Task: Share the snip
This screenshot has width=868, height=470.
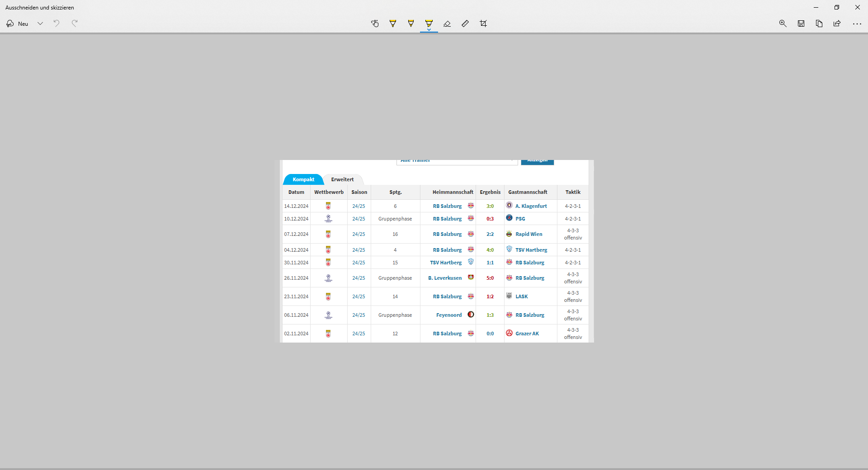Action: coord(837,23)
